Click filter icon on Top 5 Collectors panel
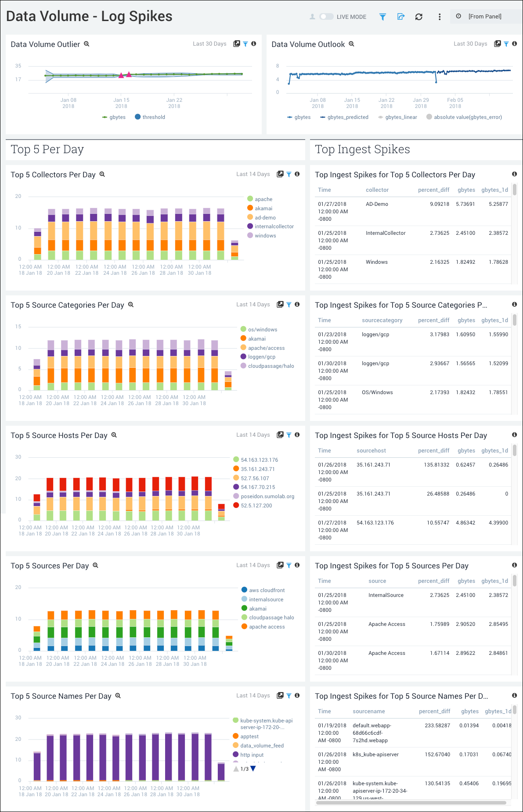Screen dimensions: 523x812 289,174
